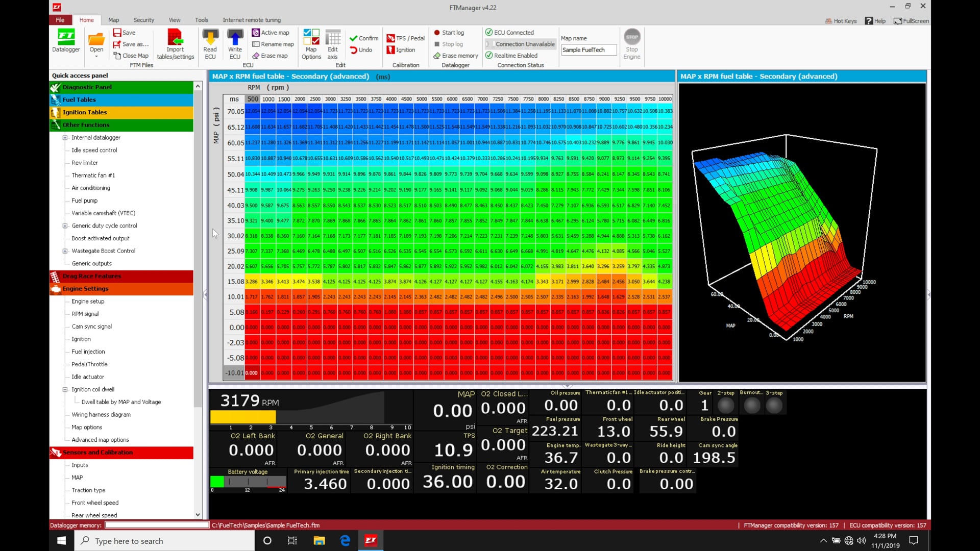Click the Confirm button

pyautogui.click(x=363, y=38)
